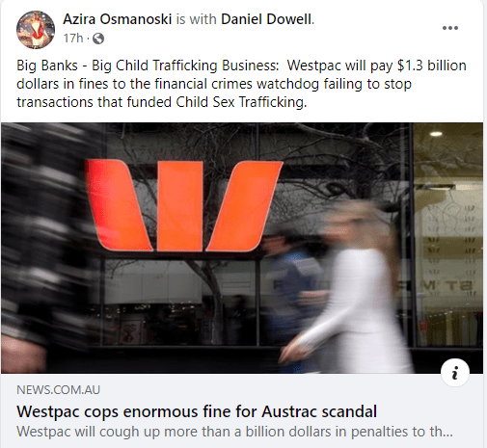
Task: Click caption line starting transactions that funded
Action: [162, 102]
